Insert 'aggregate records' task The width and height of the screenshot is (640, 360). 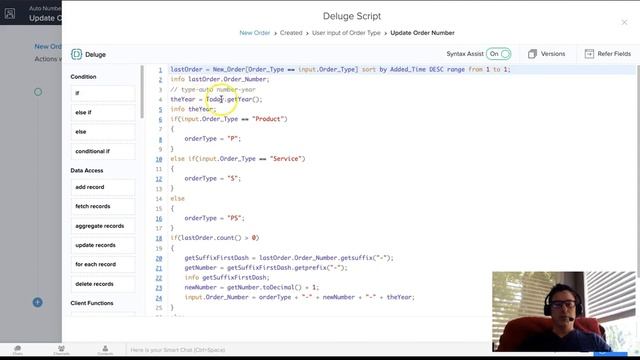coord(103,226)
